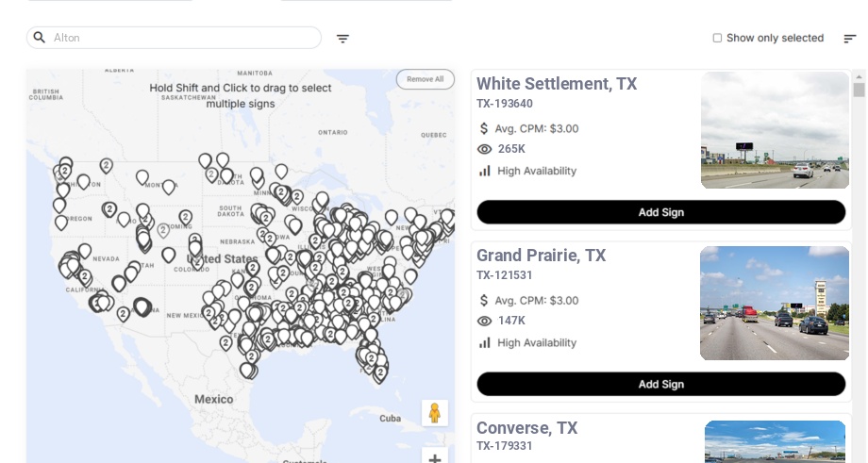Click the search magnifier icon

tap(40, 38)
